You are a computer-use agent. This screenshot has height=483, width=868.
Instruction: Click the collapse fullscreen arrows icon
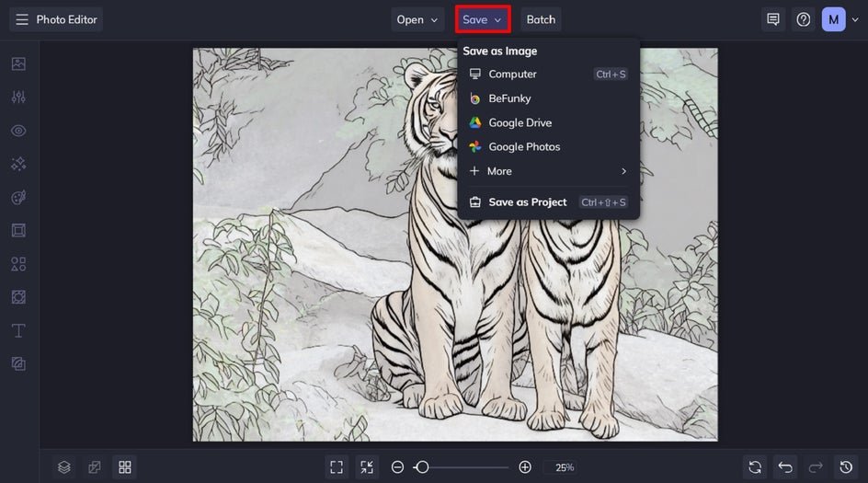[367, 467]
